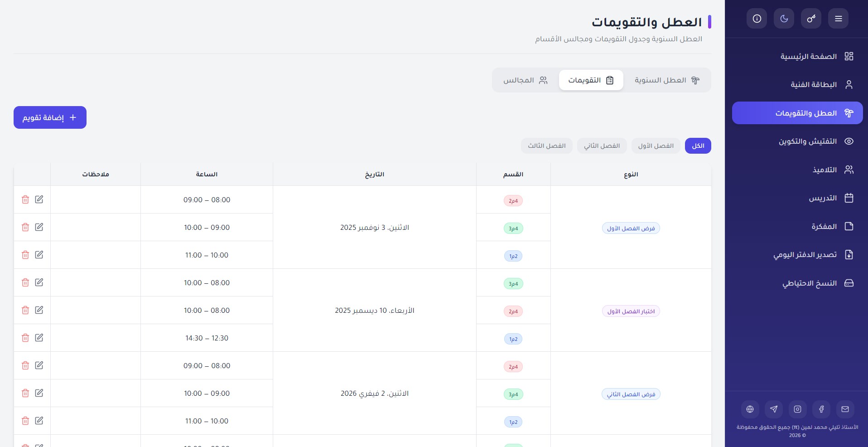Edit the 3م4 row of اختبار الفصل الأول
This screenshot has width=868, height=447.
[x=39, y=282]
